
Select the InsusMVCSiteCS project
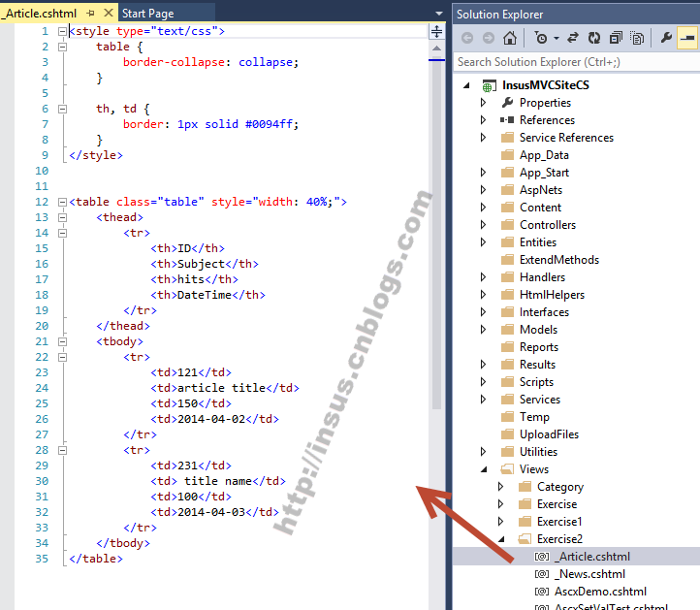pos(545,85)
